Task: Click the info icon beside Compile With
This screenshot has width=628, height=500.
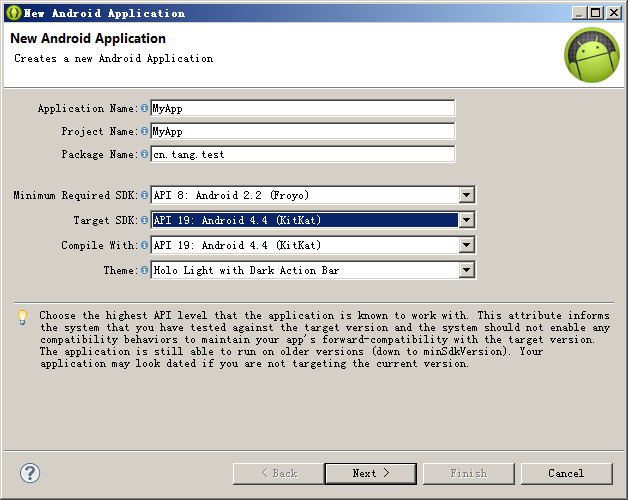Action: click(x=145, y=245)
